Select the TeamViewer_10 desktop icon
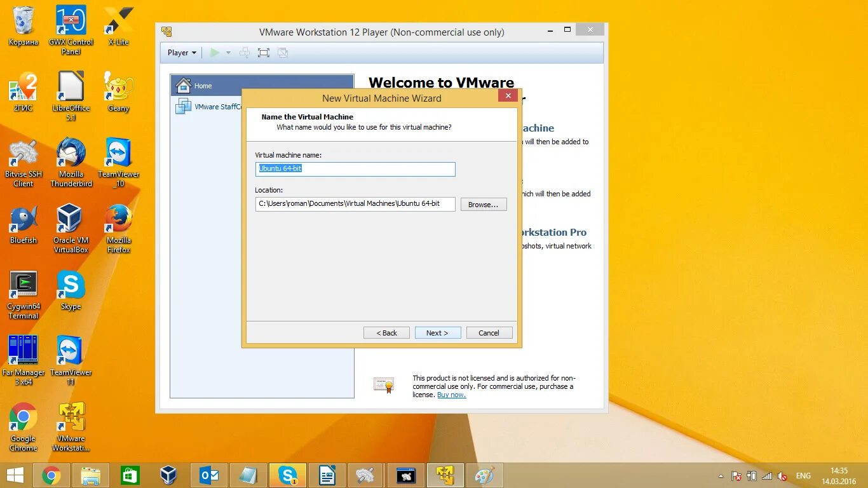 [118, 163]
